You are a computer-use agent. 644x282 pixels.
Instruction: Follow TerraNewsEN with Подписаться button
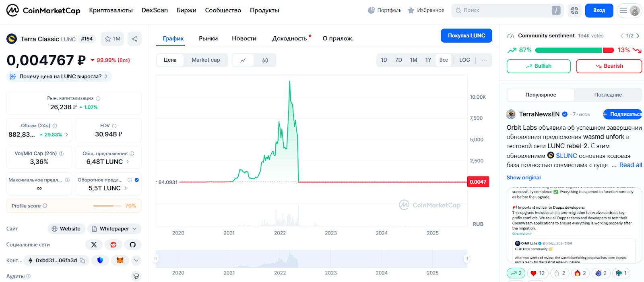coord(622,114)
